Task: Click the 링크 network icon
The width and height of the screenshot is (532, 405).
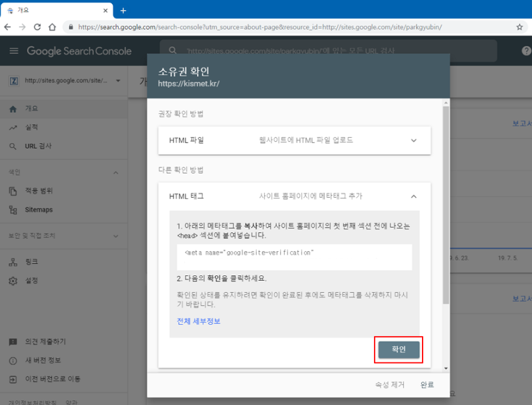Action: point(13,262)
